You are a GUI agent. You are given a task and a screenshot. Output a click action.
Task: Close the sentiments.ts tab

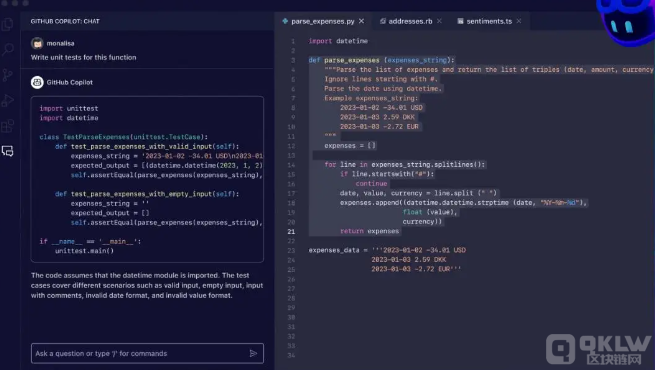click(x=519, y=21)
